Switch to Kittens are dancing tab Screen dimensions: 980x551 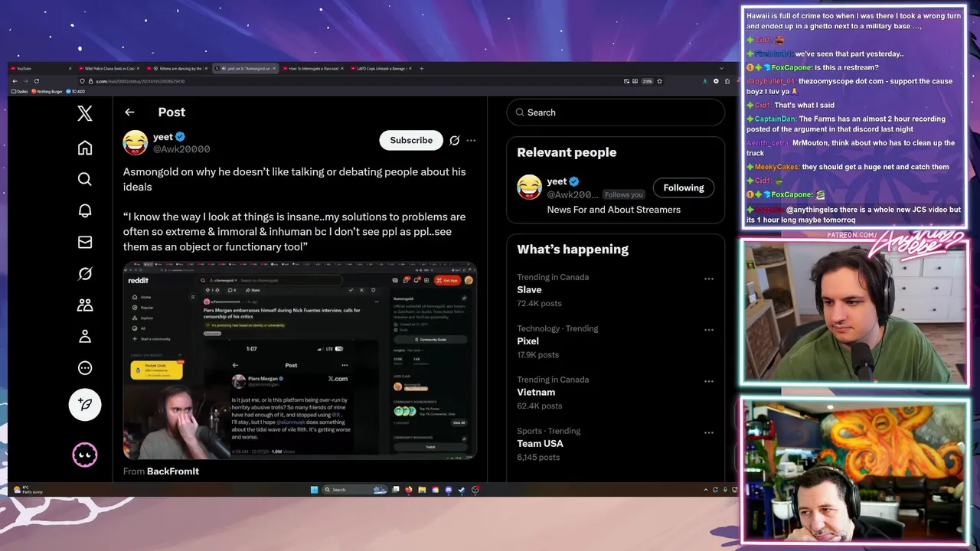tap(178, 69)
